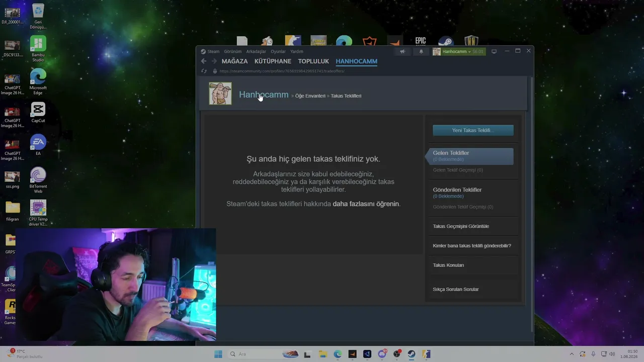644x362 pixels.
Task: Click the Yeni Takas Teklifi button
Action: 473,130
